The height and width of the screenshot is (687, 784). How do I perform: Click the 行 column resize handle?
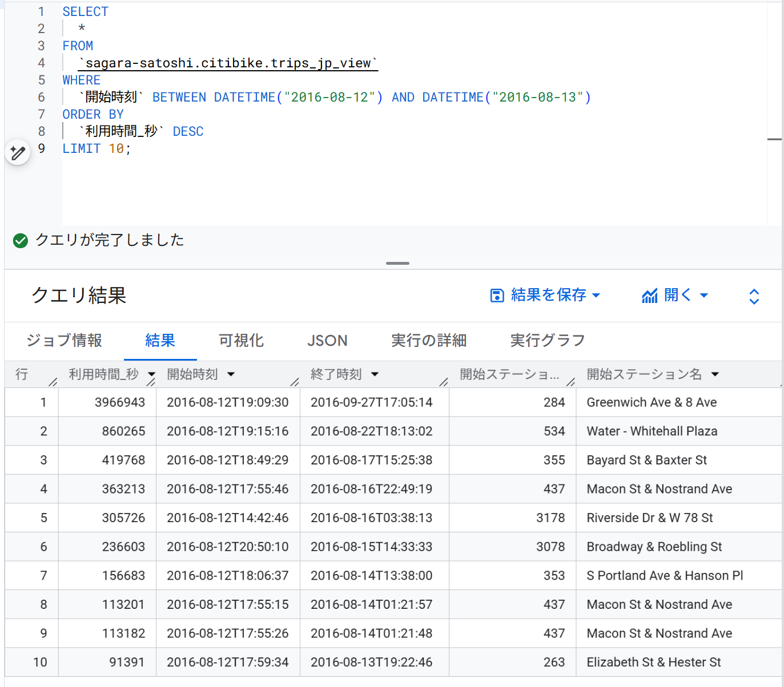point(53,382)
